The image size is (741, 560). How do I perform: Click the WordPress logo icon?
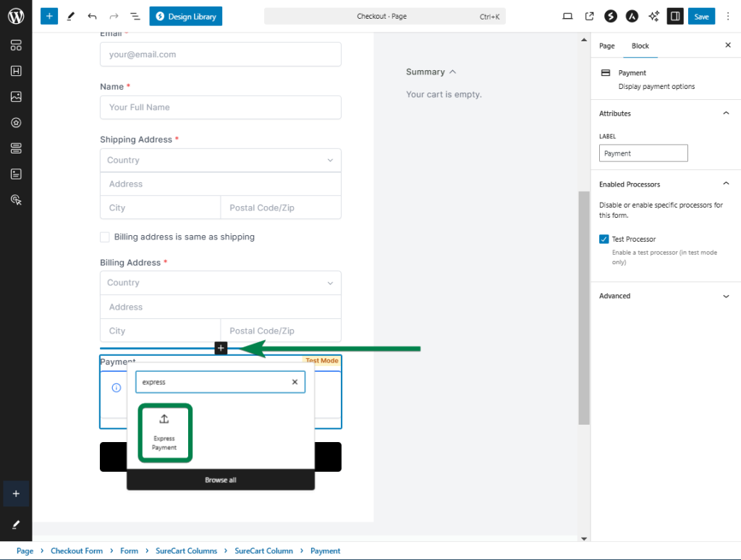[16, 16]
